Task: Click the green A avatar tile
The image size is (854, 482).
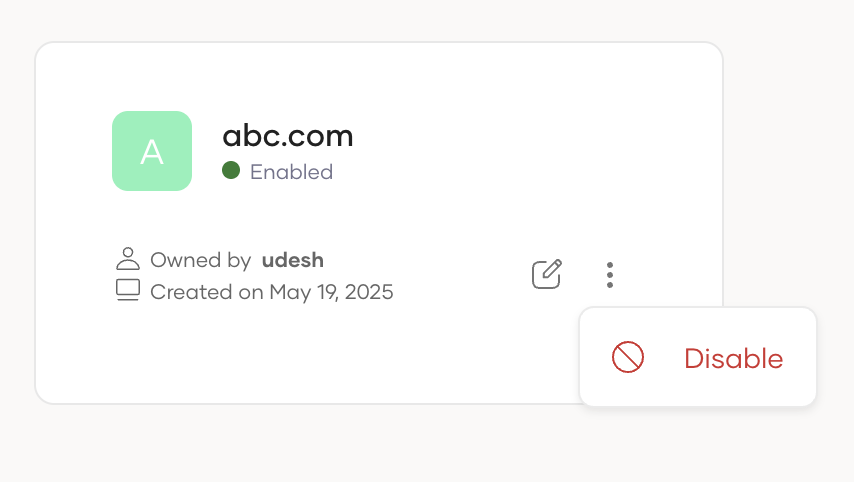Action: [152, 151]
